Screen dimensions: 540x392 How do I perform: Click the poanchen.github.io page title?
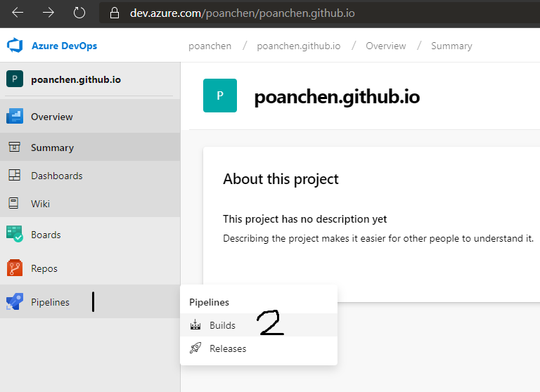tap(337, 97)
